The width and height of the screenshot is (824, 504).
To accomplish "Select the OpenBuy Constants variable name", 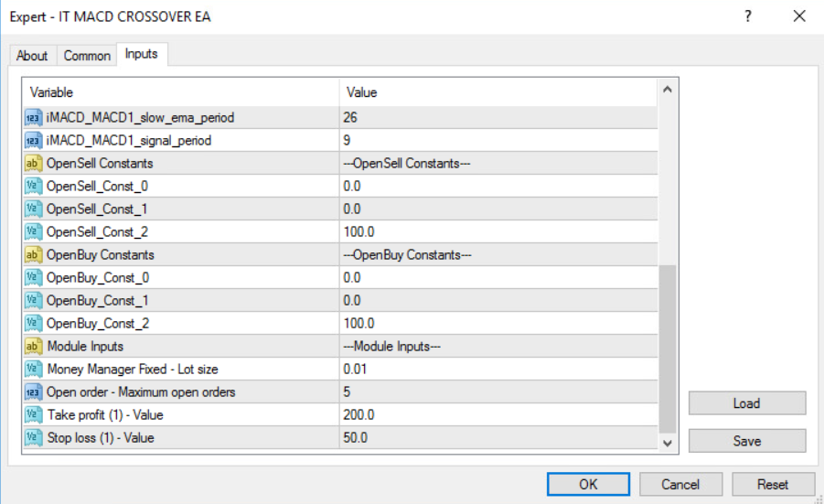I will (x=101, y=255).
